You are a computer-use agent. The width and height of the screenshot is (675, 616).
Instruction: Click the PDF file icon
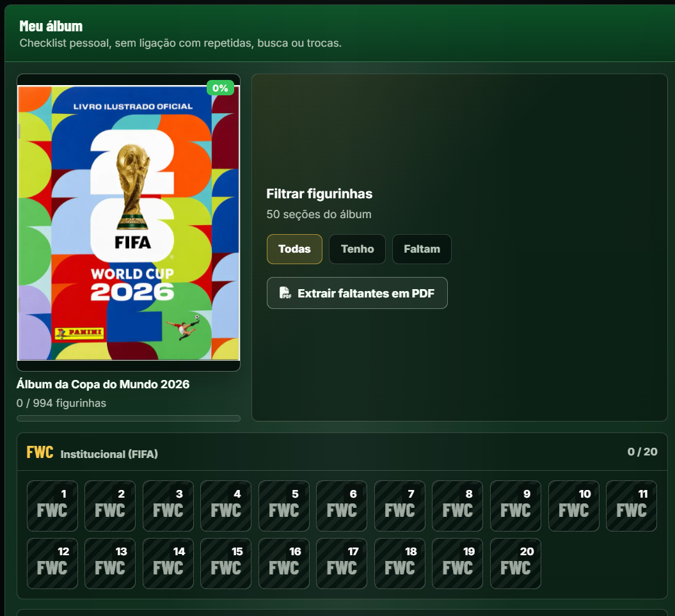point(285,293)
